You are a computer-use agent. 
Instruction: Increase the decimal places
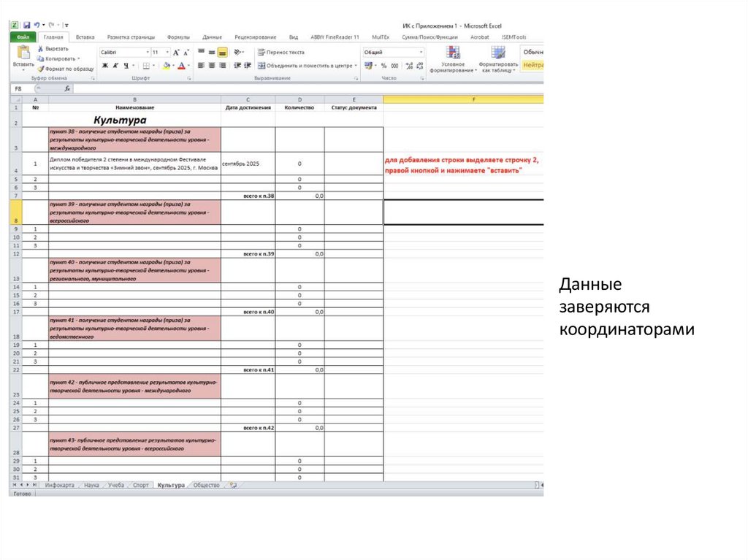[409, 66]
